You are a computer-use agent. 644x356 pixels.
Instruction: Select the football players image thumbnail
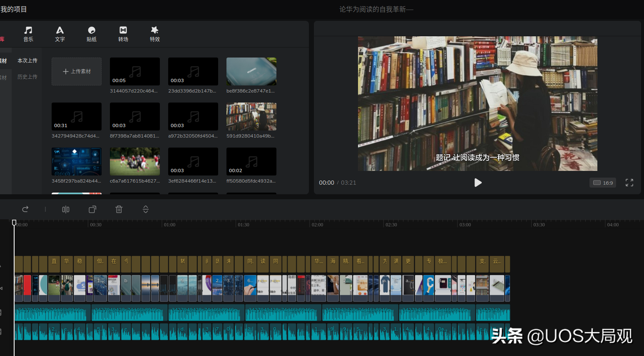pos(135,162)
